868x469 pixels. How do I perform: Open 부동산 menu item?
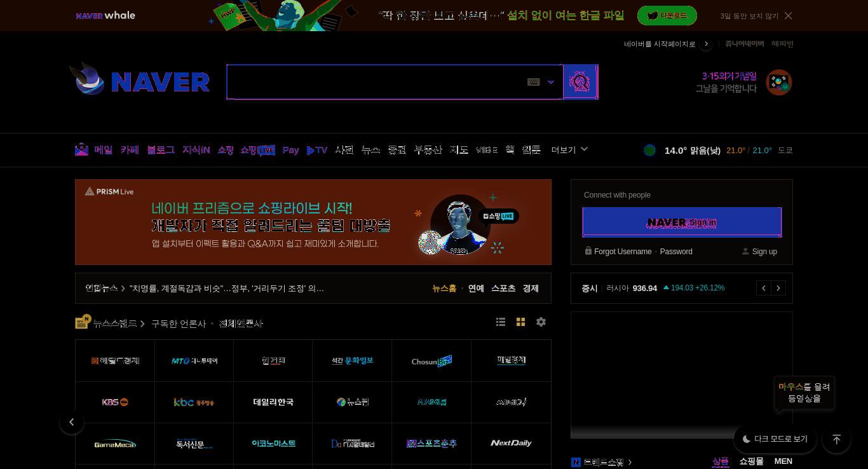coord(428,150)
